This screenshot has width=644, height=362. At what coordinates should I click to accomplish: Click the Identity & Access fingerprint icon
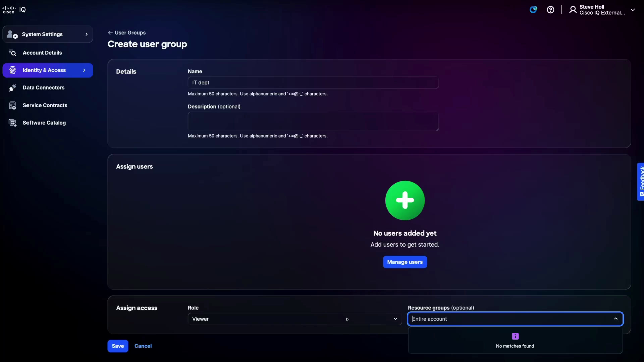pyautogui.click(x=13, y=70)
